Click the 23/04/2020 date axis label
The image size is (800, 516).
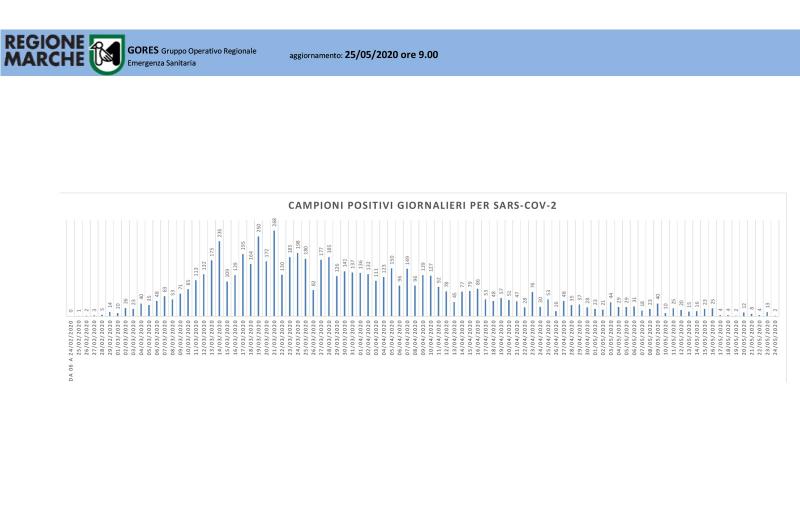(x=533, y=337)
